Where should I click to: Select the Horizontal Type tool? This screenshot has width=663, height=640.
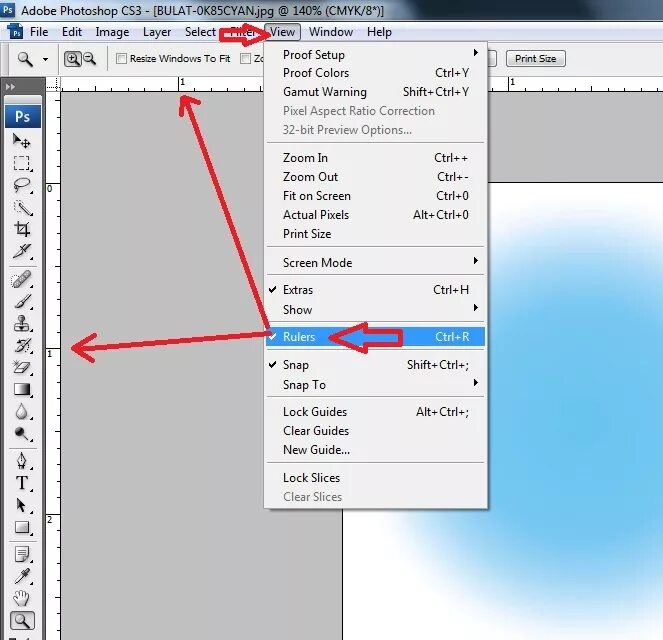(x=22, y=483)
